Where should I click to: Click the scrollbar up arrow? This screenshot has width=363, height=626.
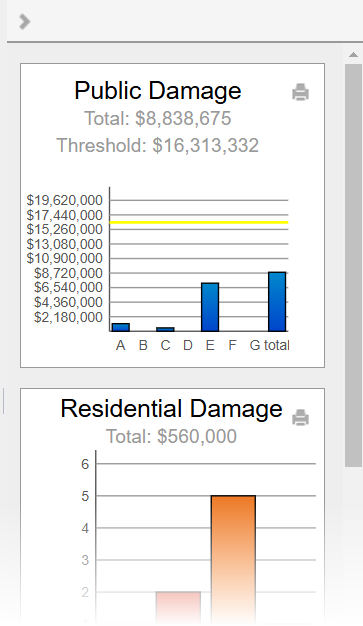353,55
